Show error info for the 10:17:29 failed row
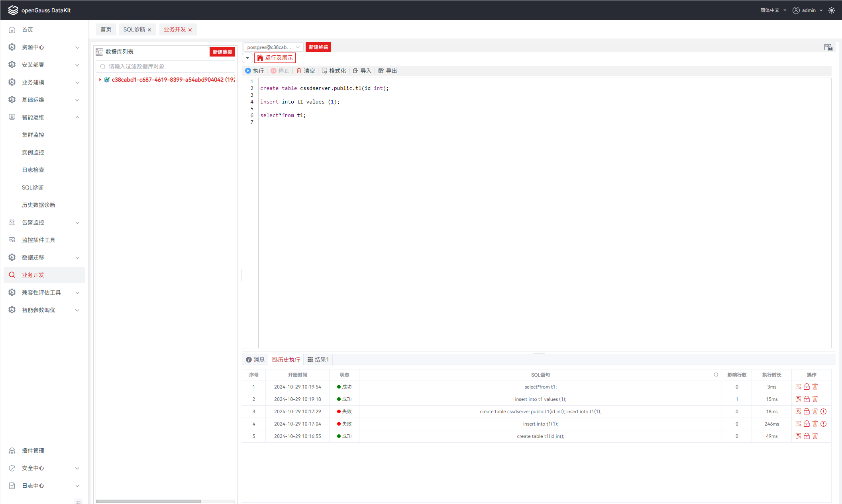Viewport: 842px width, 504px height. [823, 411]
